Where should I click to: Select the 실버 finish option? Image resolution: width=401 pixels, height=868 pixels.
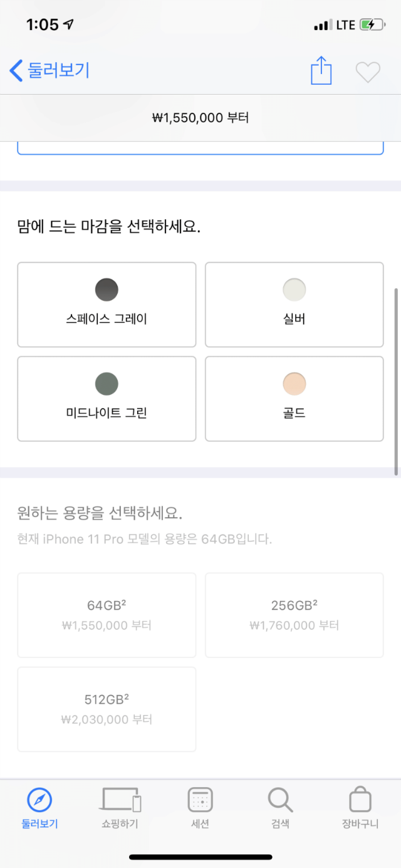click(x=294, y=305)
